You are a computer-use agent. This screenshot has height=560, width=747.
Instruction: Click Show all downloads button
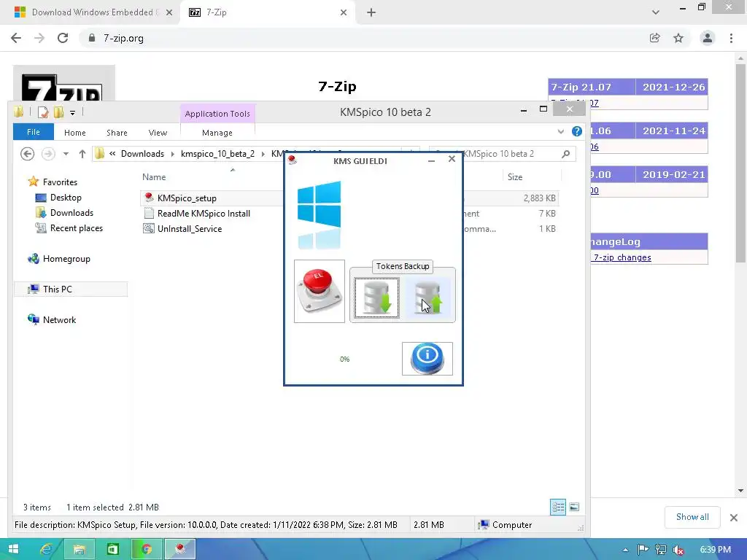click(692, 517)
